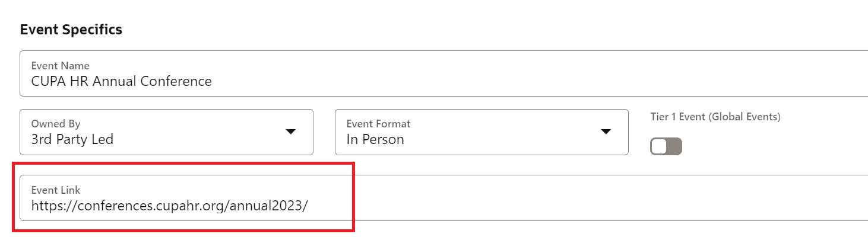Open the Owned By combo box

coord(166,132)
